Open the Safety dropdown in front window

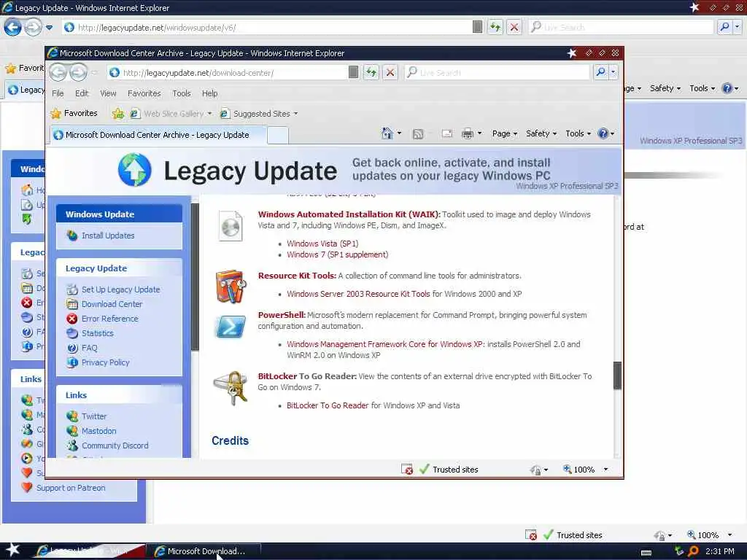click(x=541, y=134)
